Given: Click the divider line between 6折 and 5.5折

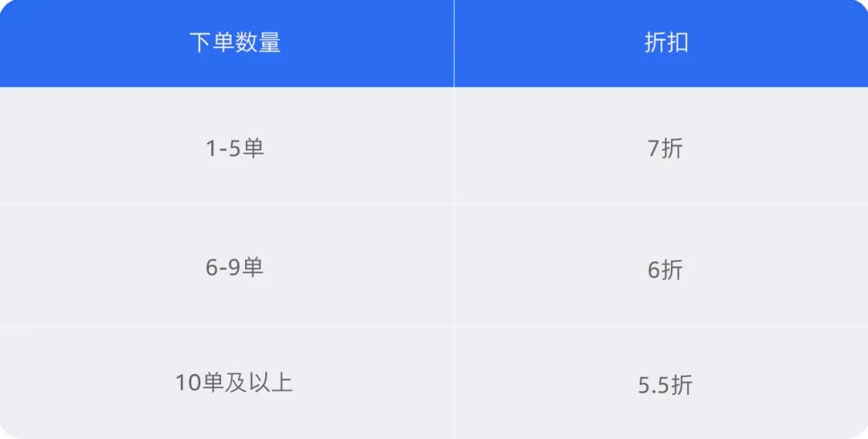Looking at the screenshot, I should click(x=661, y=326).
